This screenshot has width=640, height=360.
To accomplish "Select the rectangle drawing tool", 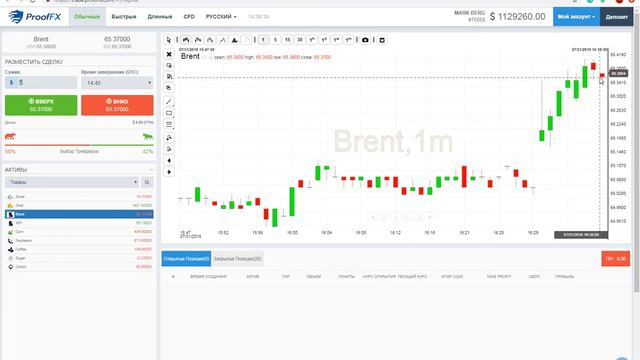I will pyautogui.click(x=169, y=113).
